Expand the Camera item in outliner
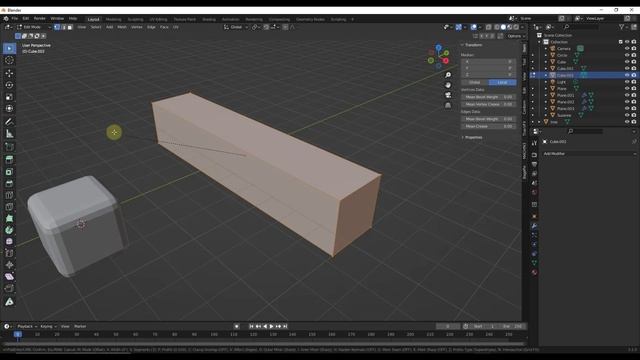Image resolution: width=640 pixels, height=360 pixels. coord(546,49)
